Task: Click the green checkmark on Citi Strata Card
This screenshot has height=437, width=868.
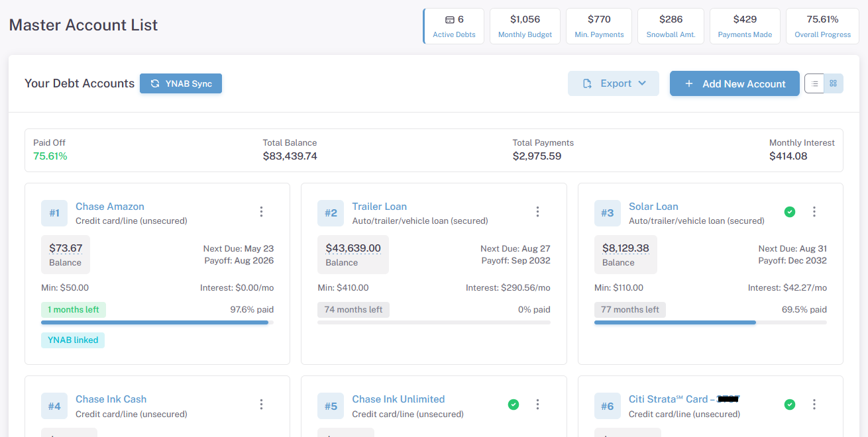Action: tap(790, 405)
